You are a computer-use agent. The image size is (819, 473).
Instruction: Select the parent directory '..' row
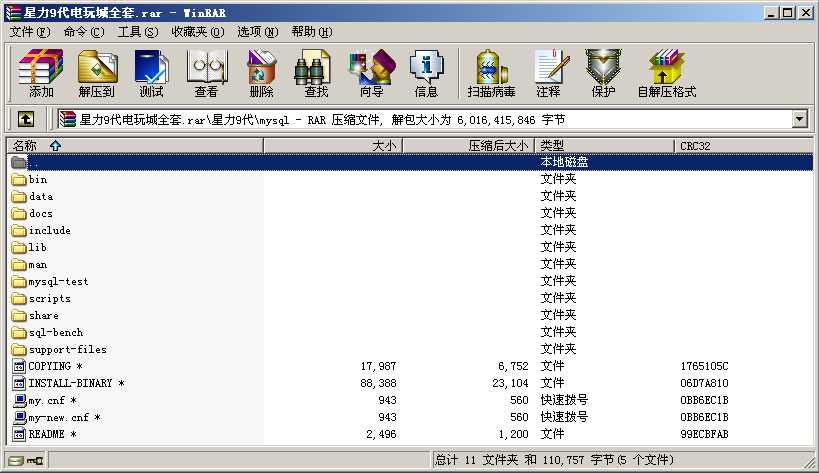click(x=411, y=162)
